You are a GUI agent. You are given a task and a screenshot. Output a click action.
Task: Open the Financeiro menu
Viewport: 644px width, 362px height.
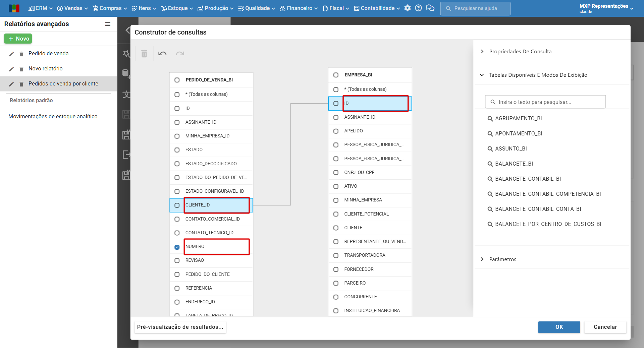pos(299,8)
